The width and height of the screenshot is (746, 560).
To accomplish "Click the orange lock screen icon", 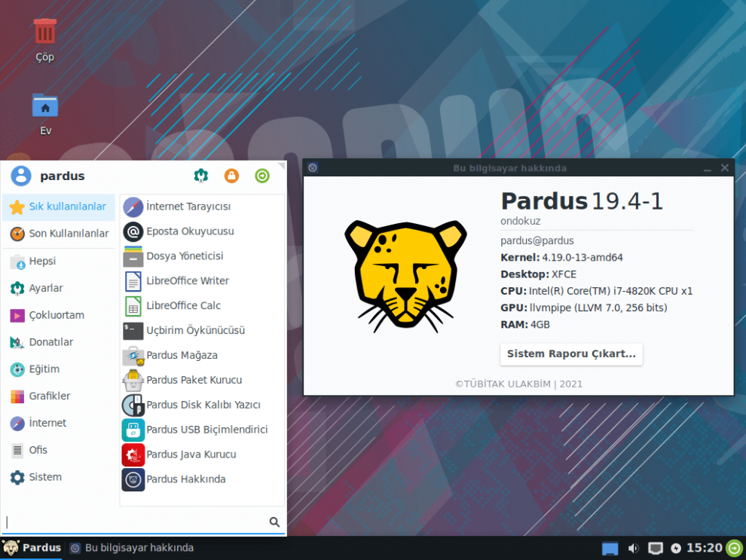I will pyautogui.click(x=231, y=176).
